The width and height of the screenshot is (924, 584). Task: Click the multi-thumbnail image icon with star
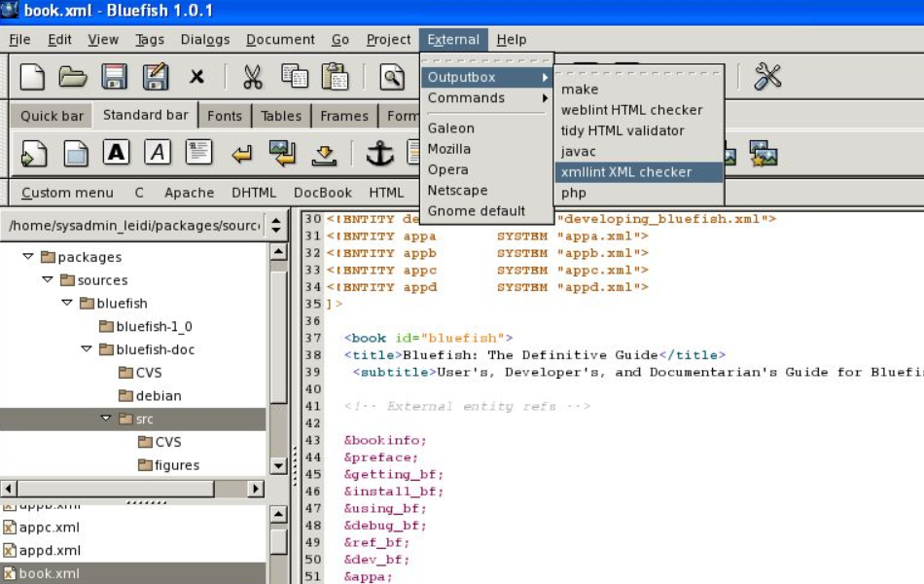tap(764, 154)
